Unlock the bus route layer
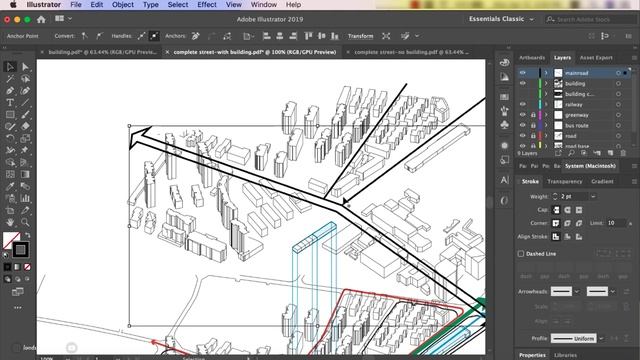The width and height of the screenshot is (640, 360). point(533,125)
